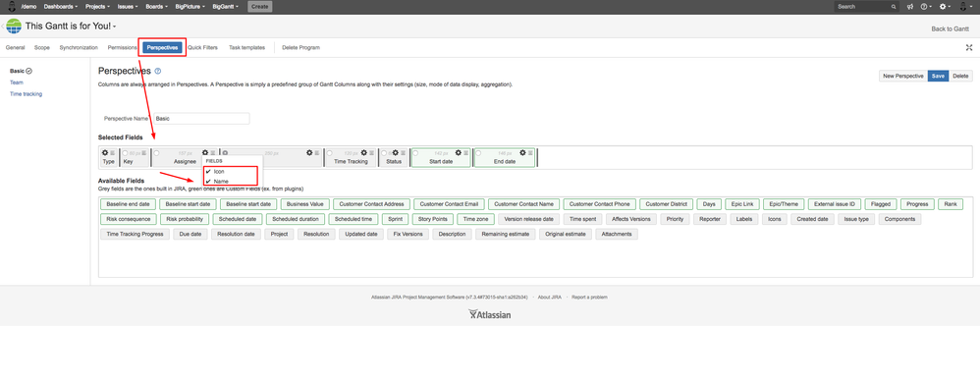Switch to the General tab

[15, 47]
